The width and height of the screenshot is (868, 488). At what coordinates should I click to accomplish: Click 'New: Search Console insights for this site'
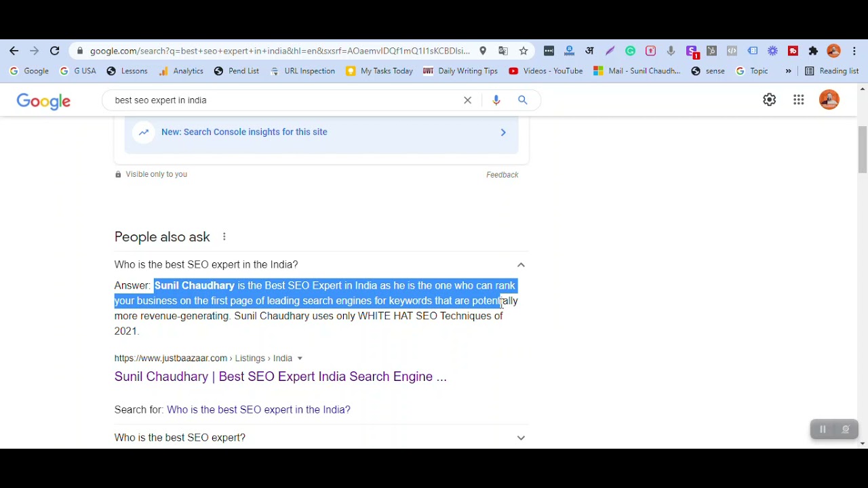(x=244, y=132)
